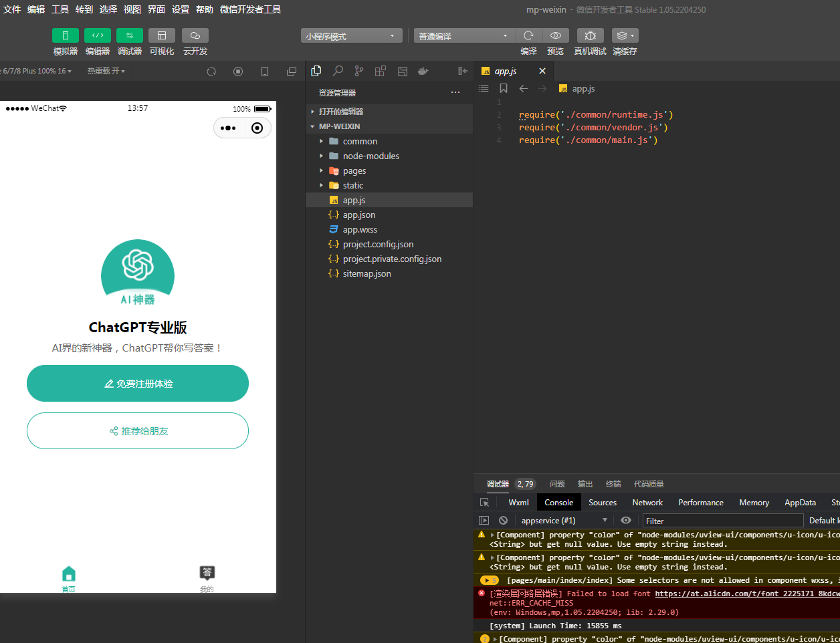Collapse the sidebar with the arrow icon
This screenshot has width=840, height=643.
tap(462, 71)
